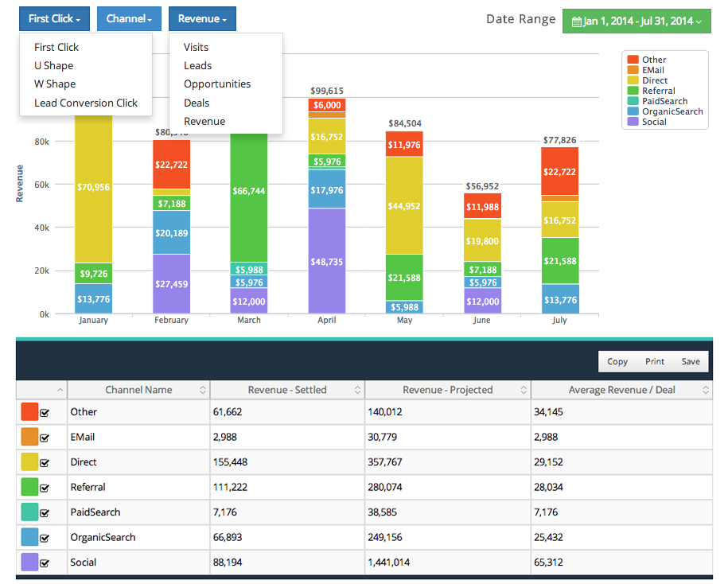The width and height of the screenshot is (728, 584).
Task: Click the calendar icon in date range button
Action: pos(577,21)
